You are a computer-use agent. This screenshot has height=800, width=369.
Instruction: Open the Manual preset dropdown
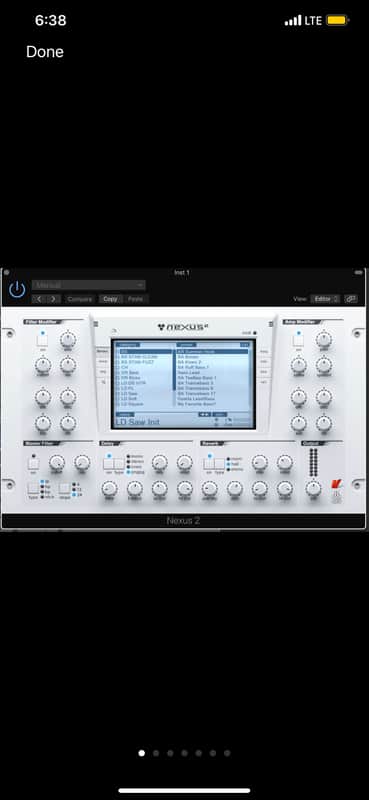click(88, 285)
